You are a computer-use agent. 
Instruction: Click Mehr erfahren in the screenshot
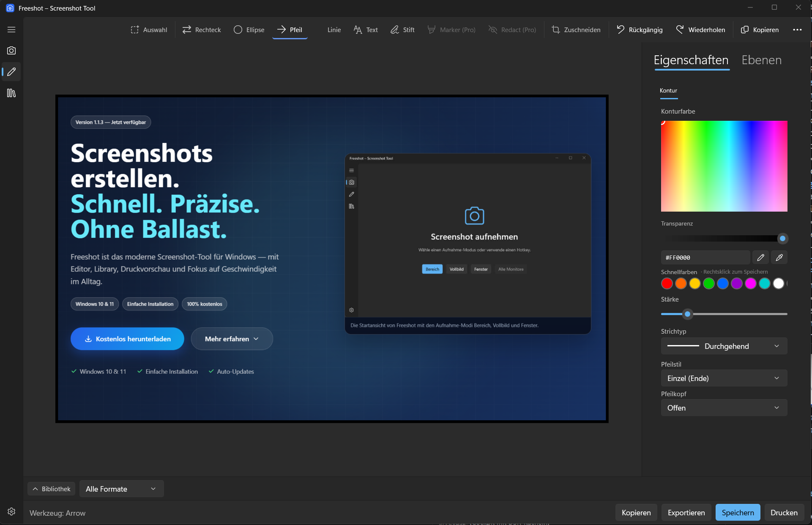232,339
